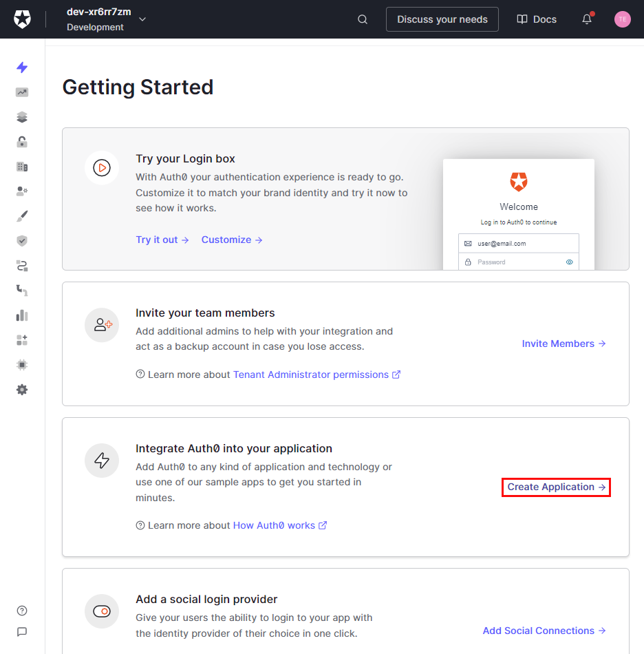Open Organizations building sidebar icon

pyautogui.click(x=22, y=167)
